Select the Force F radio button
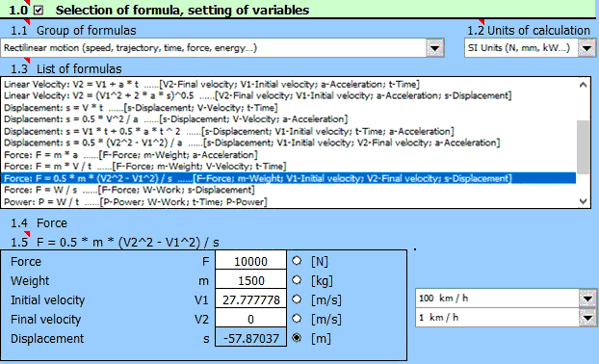The width and height of the screenshot is (599, 364). [297, 261]
